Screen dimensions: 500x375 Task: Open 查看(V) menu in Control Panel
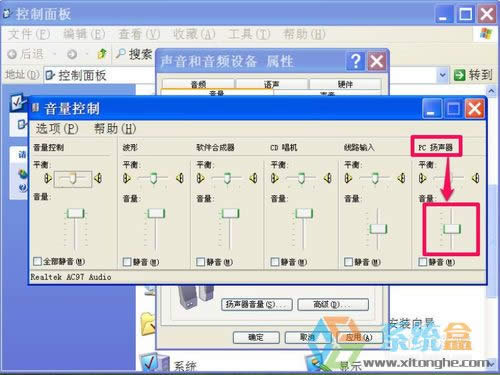(x=139, y=34)
